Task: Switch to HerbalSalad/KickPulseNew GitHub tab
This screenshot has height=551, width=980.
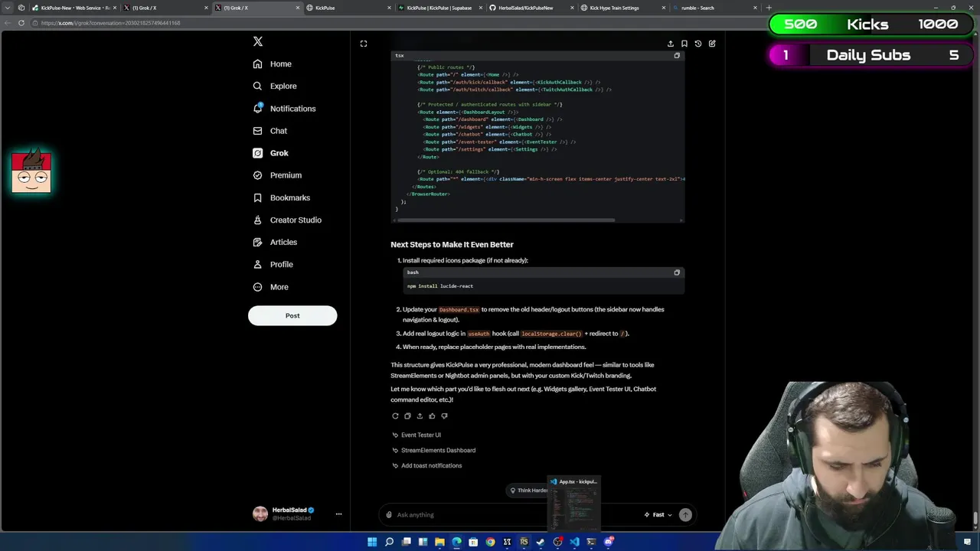Action: [531, 8]
